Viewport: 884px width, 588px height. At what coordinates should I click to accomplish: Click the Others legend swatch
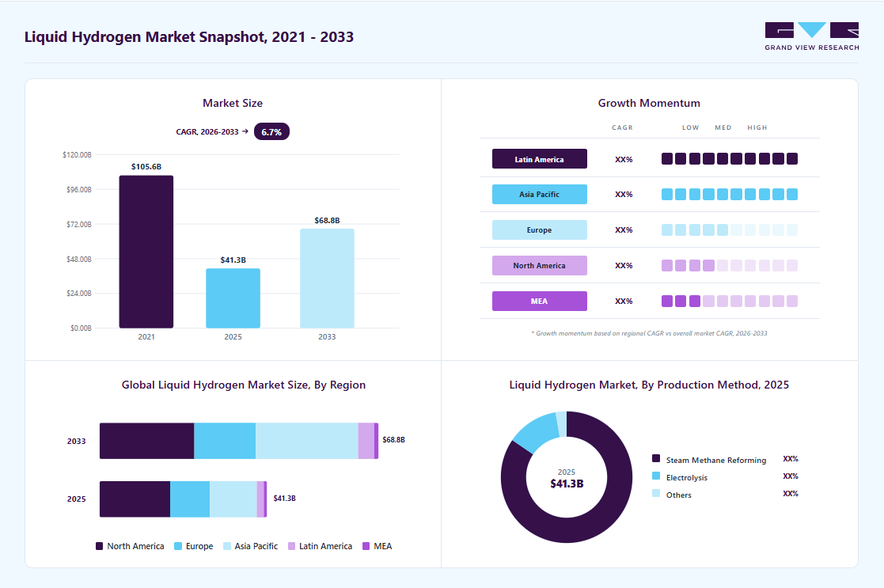pyautogui.click(x=655, y=493)
